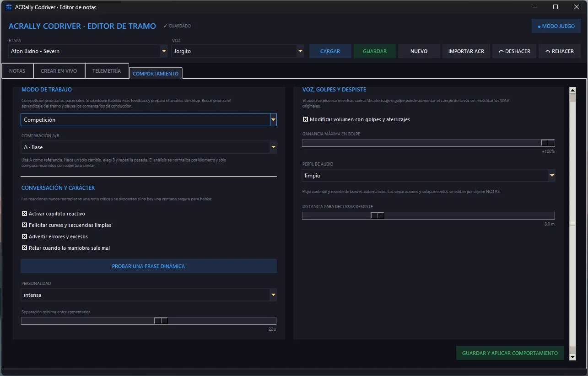Image resolution: width=588 pixels, height=376 pixels.
Task: Click the 'Distancia para declarar despiste' slider handle
Action: point(378,216)
